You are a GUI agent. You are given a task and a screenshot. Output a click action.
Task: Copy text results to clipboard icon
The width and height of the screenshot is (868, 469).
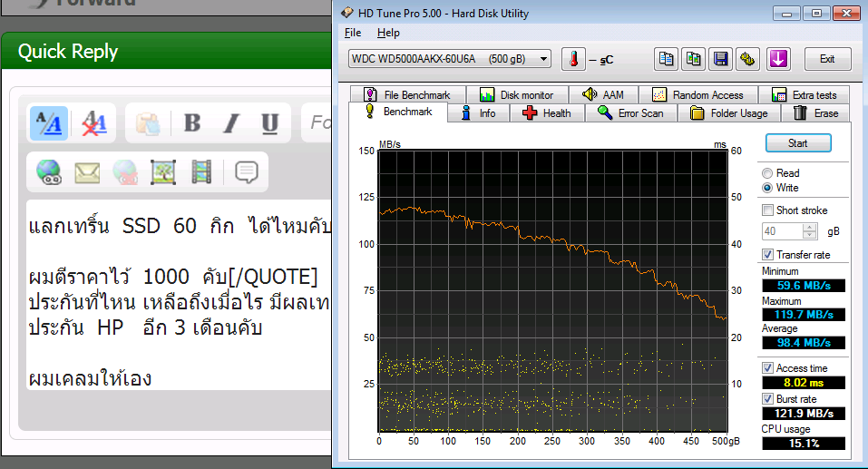click(666, 59)
